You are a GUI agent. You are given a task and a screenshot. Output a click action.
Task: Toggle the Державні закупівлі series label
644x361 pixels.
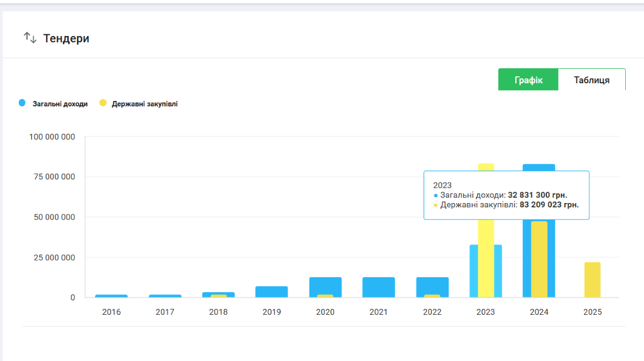coord(144,104)
